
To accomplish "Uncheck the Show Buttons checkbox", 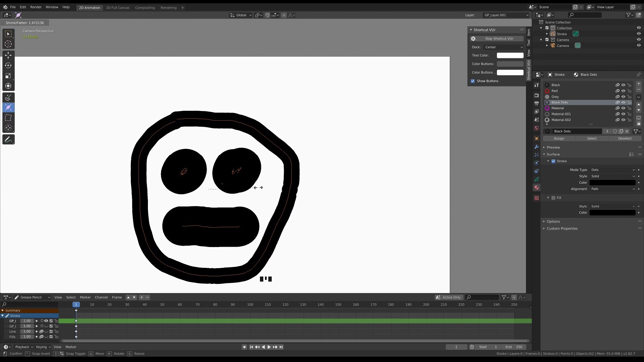I will (473, 81).
